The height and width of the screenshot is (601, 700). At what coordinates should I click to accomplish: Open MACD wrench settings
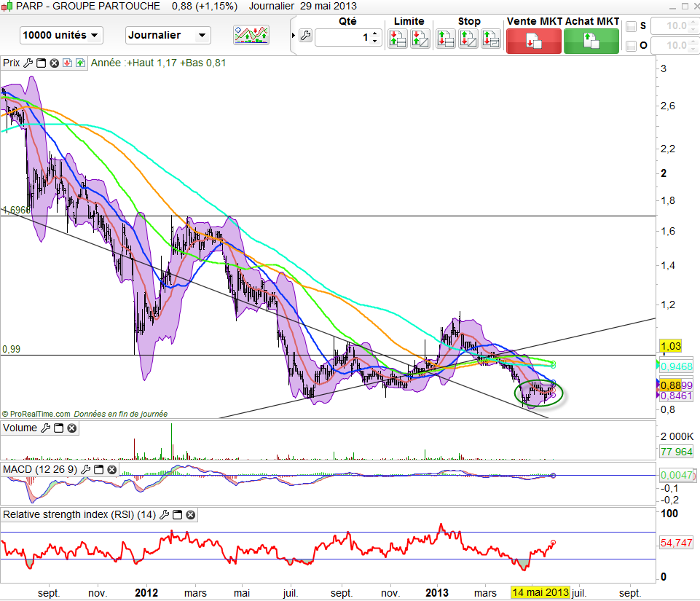(84, 470)
